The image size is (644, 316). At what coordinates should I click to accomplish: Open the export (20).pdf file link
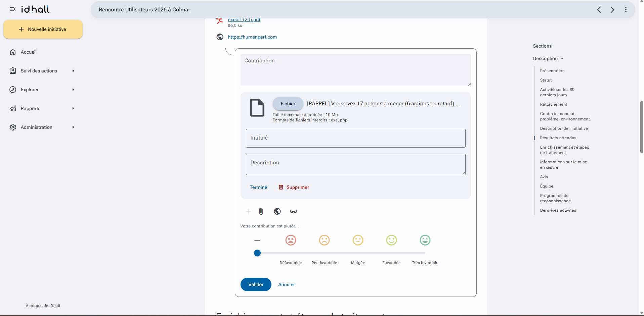(x=244, y=20)
